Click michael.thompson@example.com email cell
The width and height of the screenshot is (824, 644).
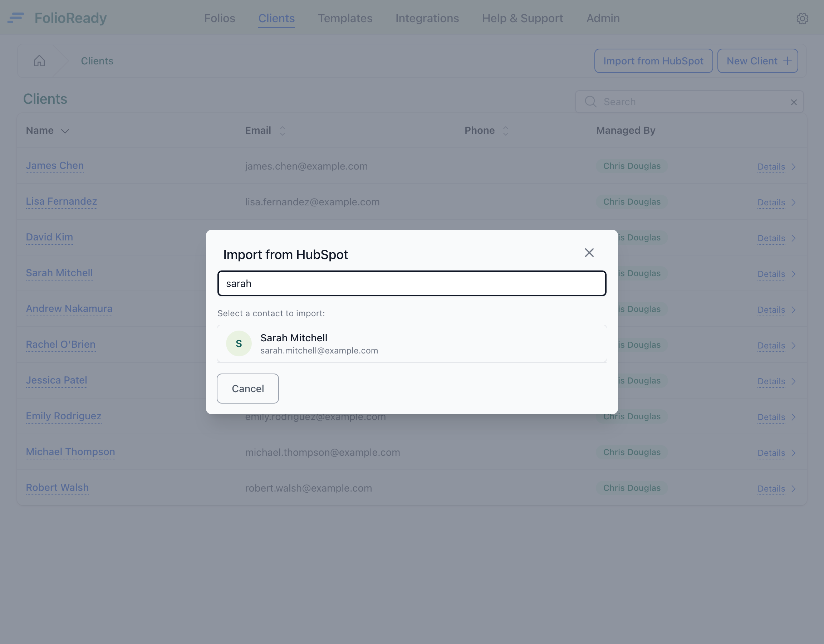click(322, 452)
